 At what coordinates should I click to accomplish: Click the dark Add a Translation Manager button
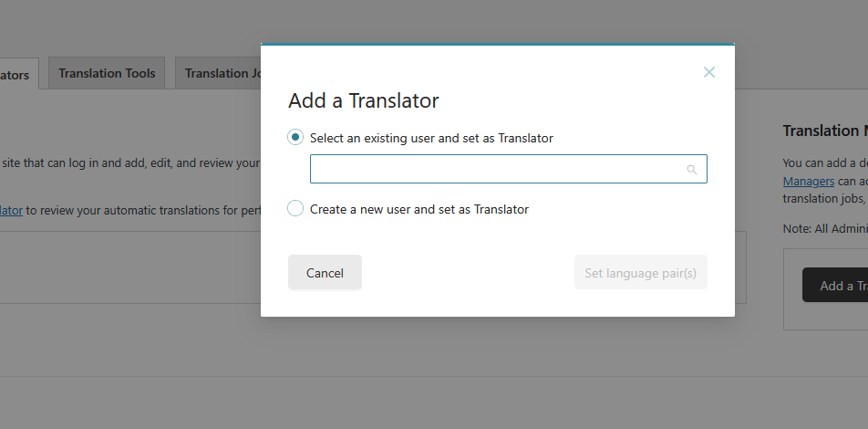pyautogui.click(x=835, y=286)
